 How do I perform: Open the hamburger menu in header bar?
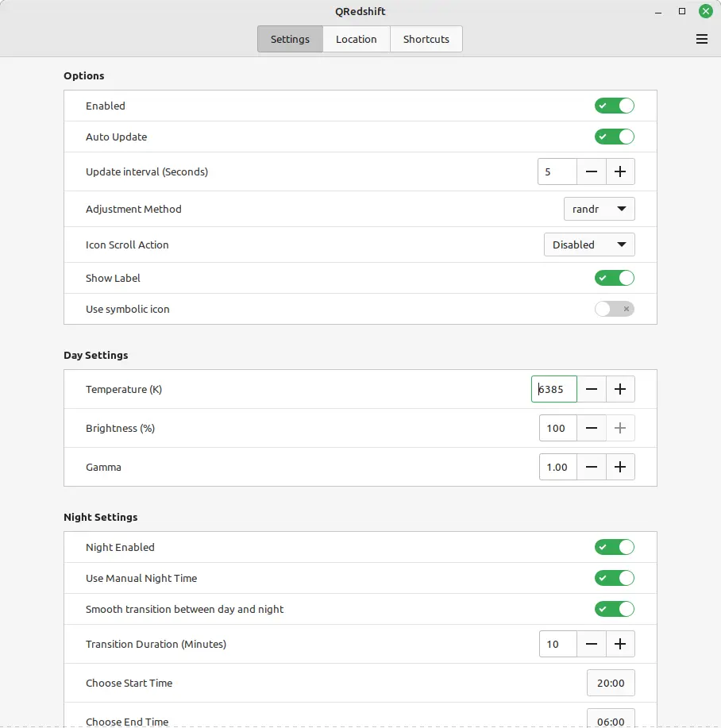click(x=701, y=39)
